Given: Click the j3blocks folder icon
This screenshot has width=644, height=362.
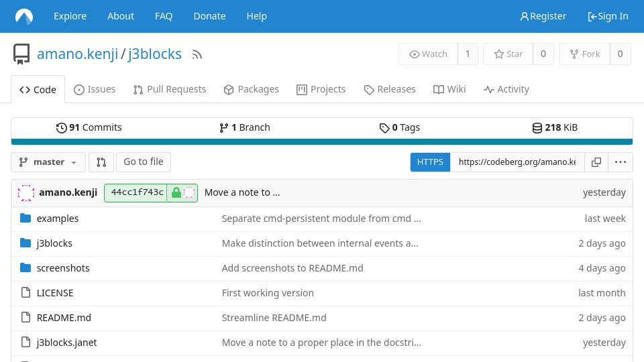Looking at the screenshot, I should (x=25, y=243).
